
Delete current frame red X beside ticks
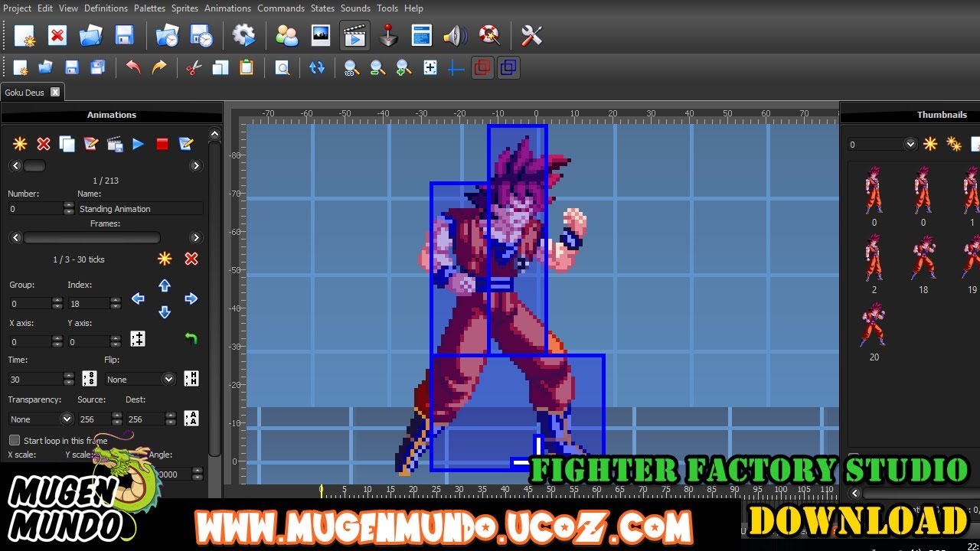pos(191,259)
